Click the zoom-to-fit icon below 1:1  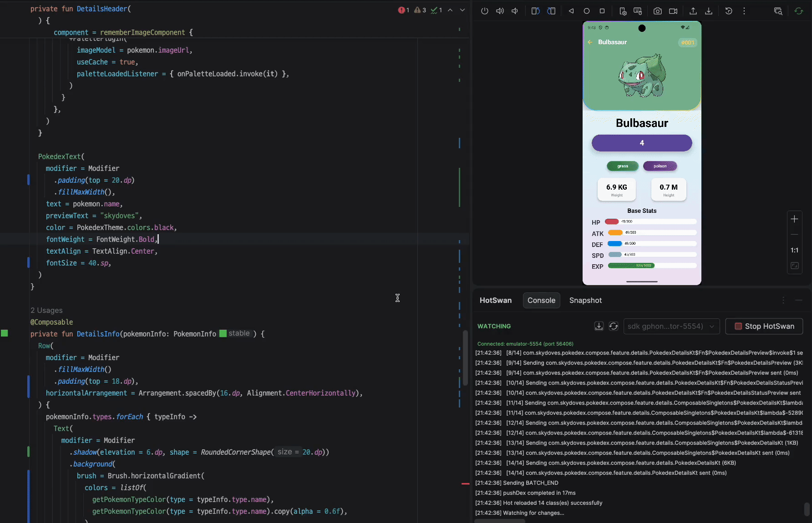coord(795,266)
